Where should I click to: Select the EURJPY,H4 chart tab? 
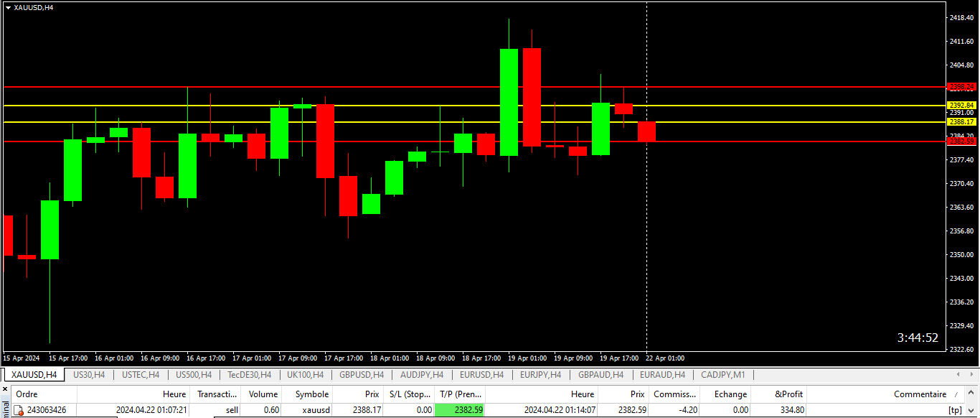pos(541,375)
